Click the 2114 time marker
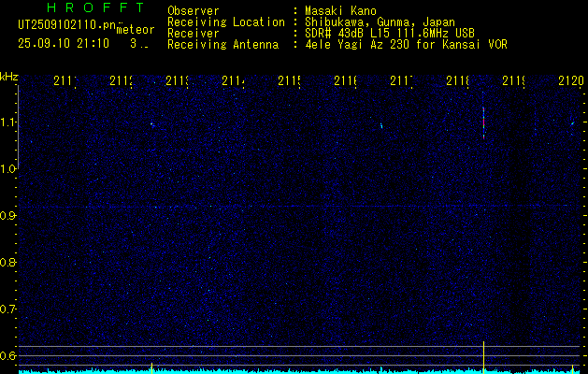 click(234, 81)
